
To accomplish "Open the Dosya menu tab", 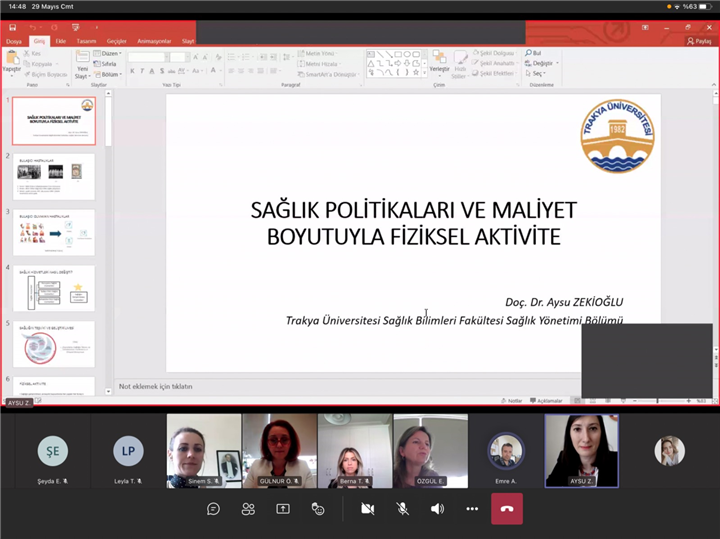I will pos(14,41).
